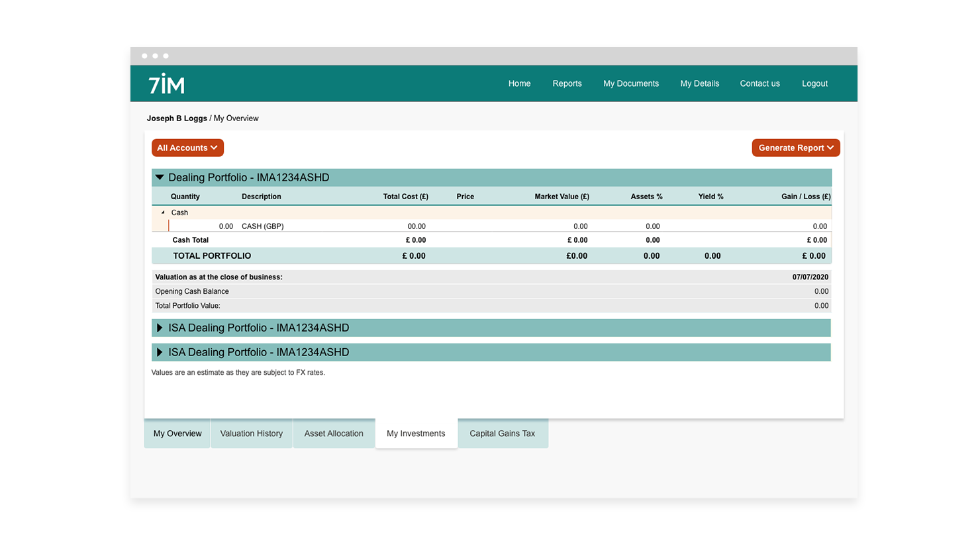Viewport: 980px width, 556px height.
Task: Select the CASH (GBP) row
Action: pyautogui.click(x=262, y=226)
